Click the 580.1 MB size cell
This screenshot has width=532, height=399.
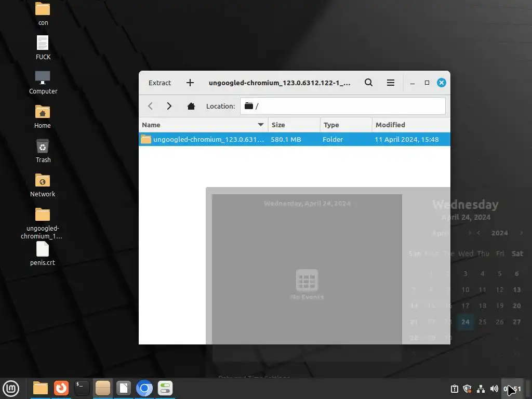point(286,139)
